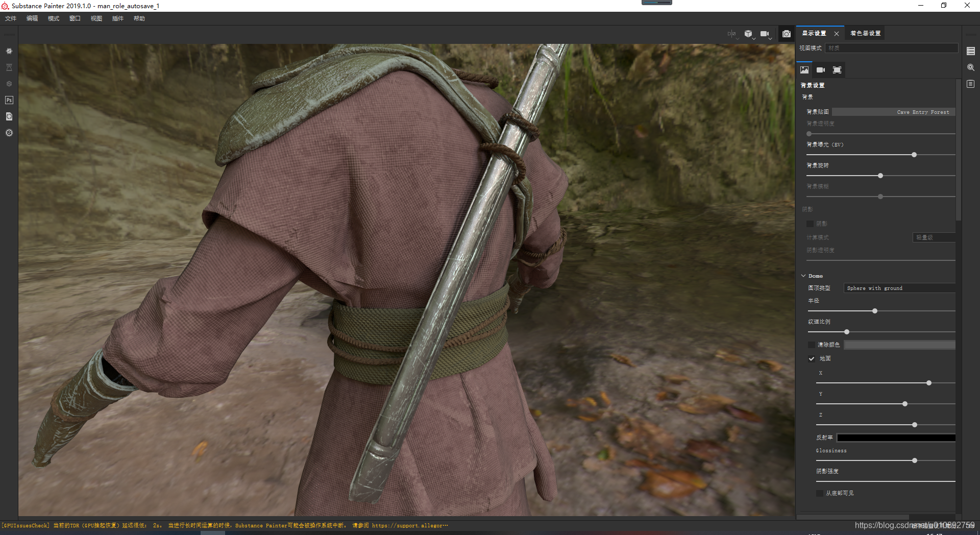Switch to the 显示设置 tab
The image size is (980, 535).
point(814,33)
